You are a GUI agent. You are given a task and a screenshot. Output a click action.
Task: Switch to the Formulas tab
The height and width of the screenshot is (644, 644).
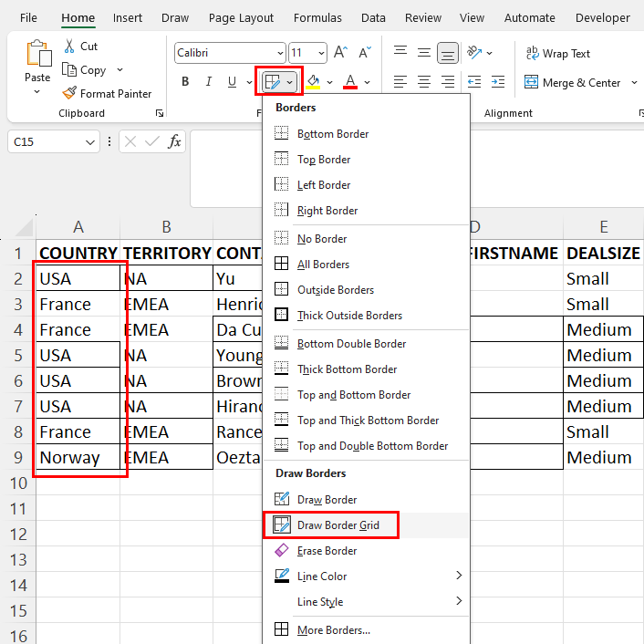(x=317, y=18)
